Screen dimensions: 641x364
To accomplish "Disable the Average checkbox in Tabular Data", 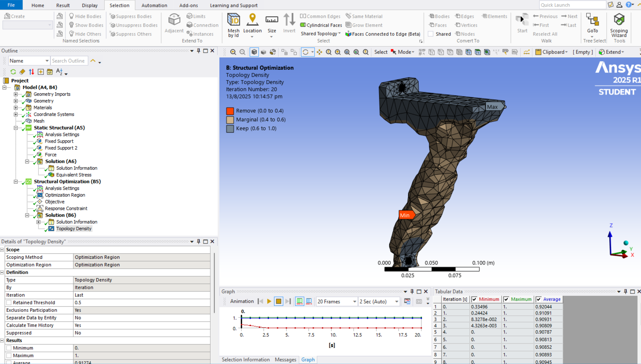I will pyautogui.click(x=538, y=299).
